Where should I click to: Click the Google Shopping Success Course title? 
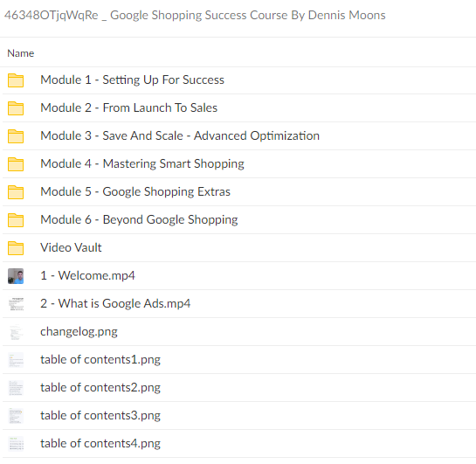click(195, 15)
